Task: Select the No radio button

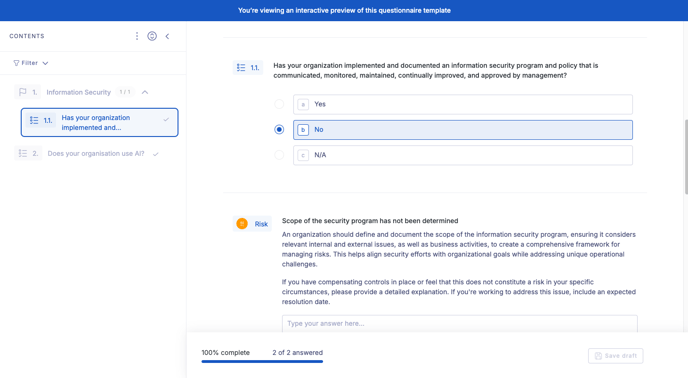Action: pos(279,130)
